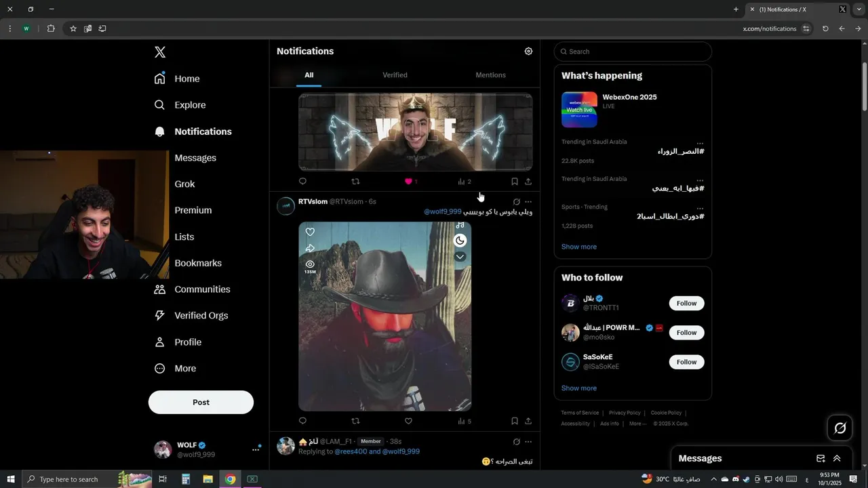
Task: Show hidden system tray icons
Action: click(714, 479)
